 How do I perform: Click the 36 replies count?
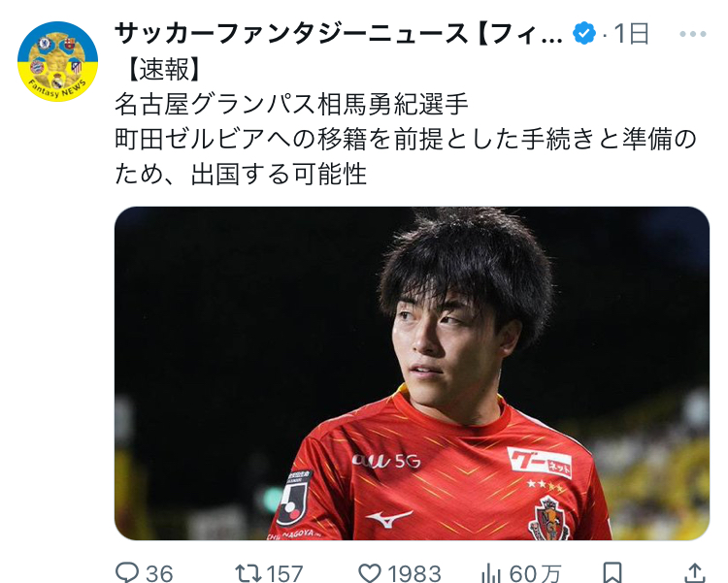tap(159, 573)
